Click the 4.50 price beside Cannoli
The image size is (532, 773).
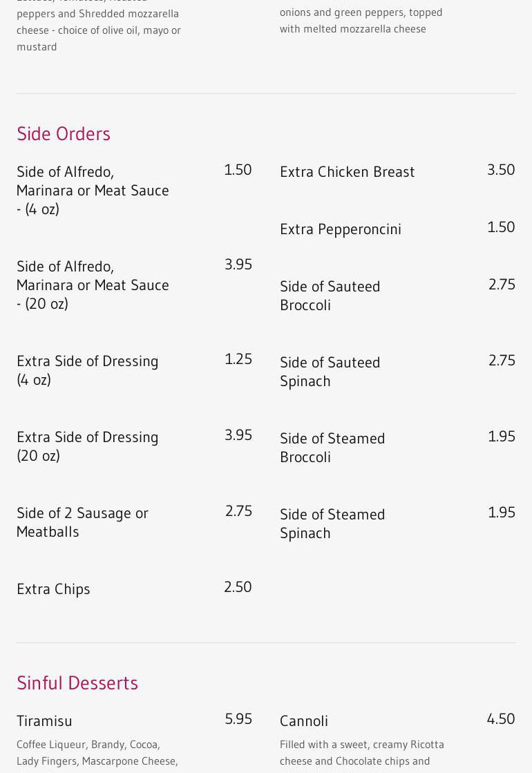pos(501,718)
